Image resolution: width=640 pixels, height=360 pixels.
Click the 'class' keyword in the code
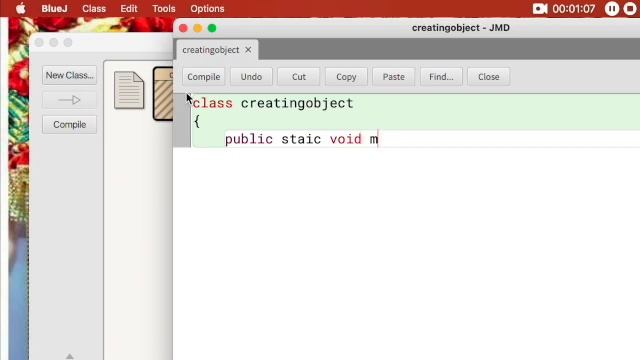[212, 103]
